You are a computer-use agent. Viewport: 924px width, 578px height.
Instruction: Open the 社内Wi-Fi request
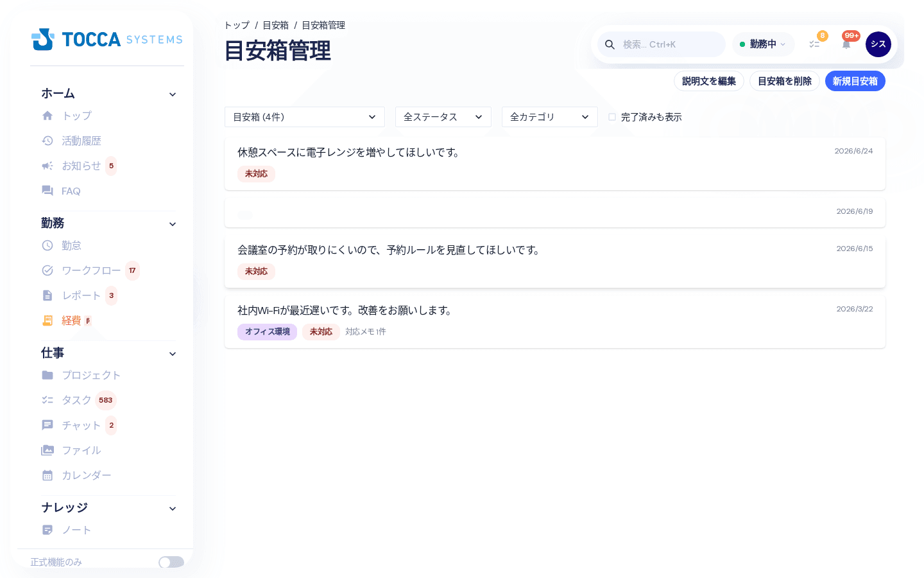555,322
